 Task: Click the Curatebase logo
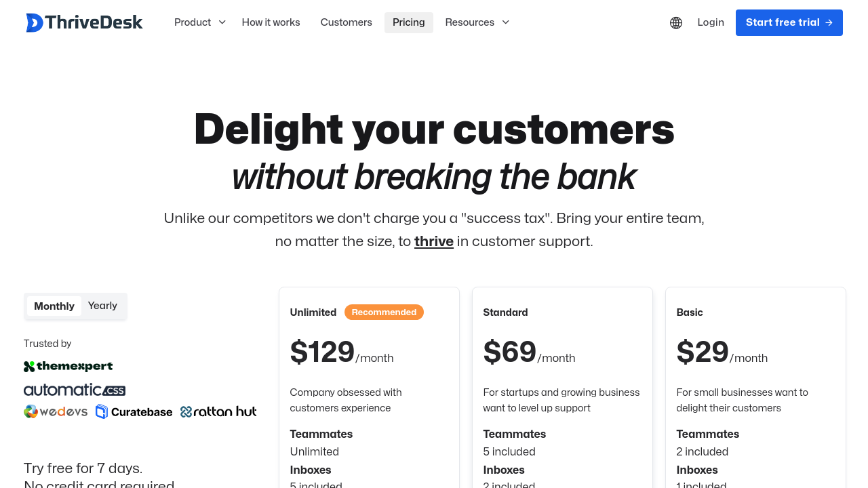pyautogui.click(x=134, y=411)
